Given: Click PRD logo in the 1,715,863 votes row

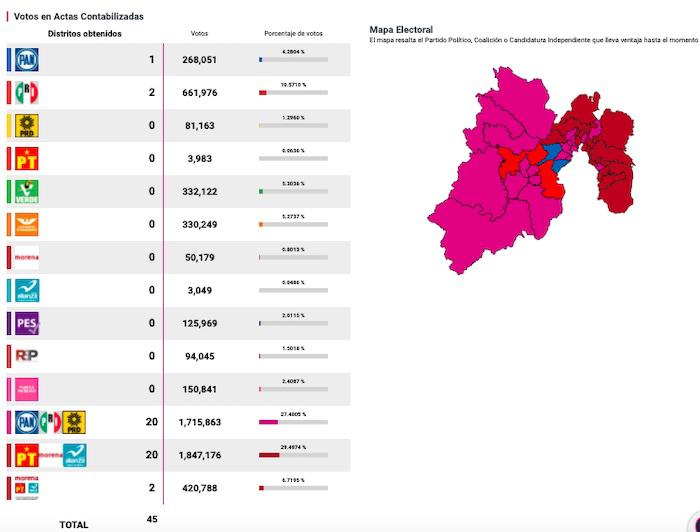Looking at the screenshot, I should pos(74,423).
